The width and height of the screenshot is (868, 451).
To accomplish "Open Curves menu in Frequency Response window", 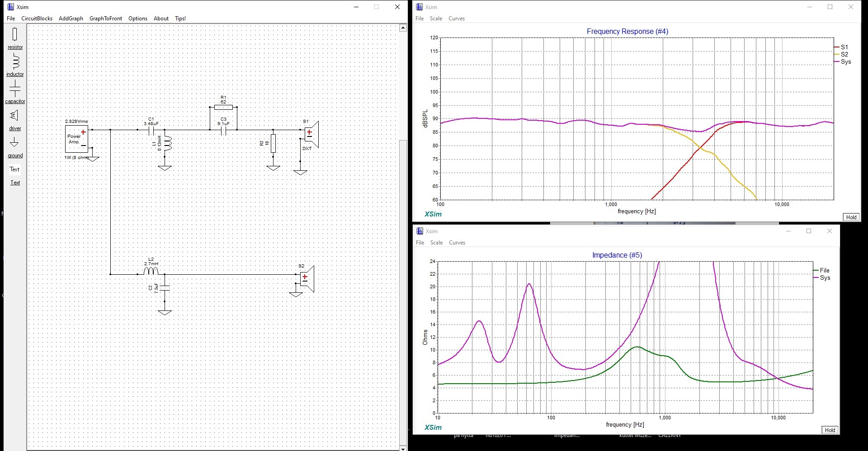I will [457, 19].
